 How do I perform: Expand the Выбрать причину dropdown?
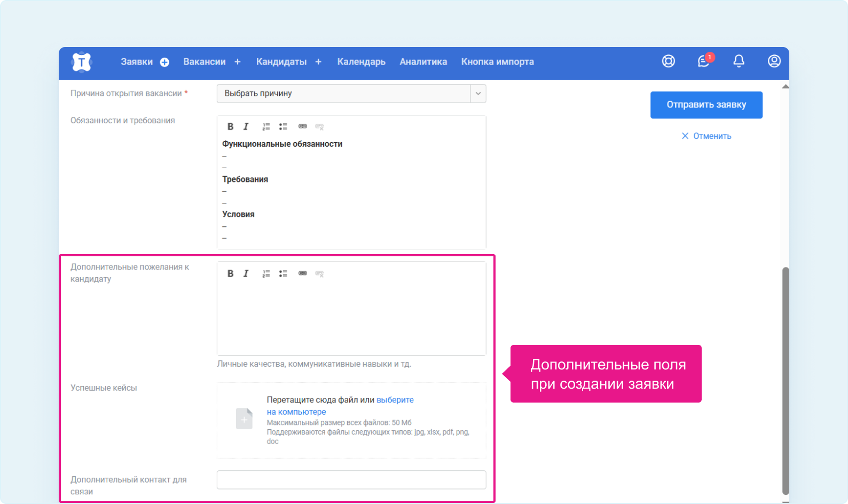[478, 93]
